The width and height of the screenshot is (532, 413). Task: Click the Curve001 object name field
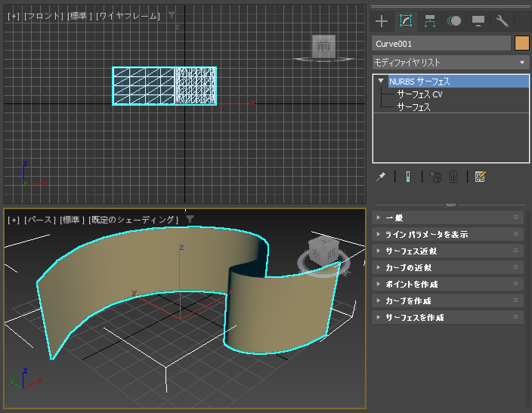click(441, 44)
